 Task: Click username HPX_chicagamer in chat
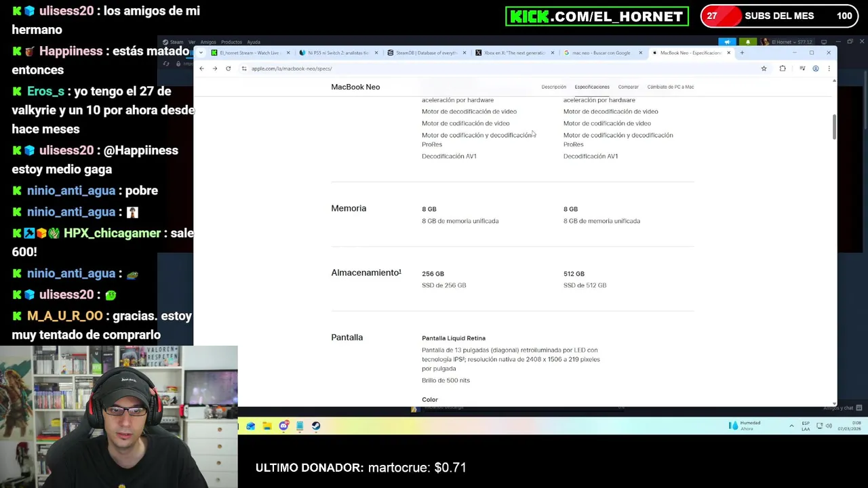(112, 233)
